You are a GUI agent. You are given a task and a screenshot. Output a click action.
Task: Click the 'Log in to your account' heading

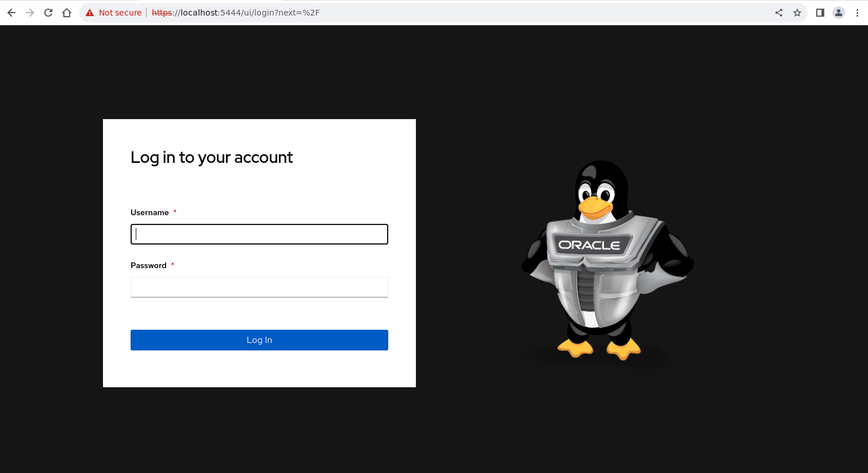point(212,158)
